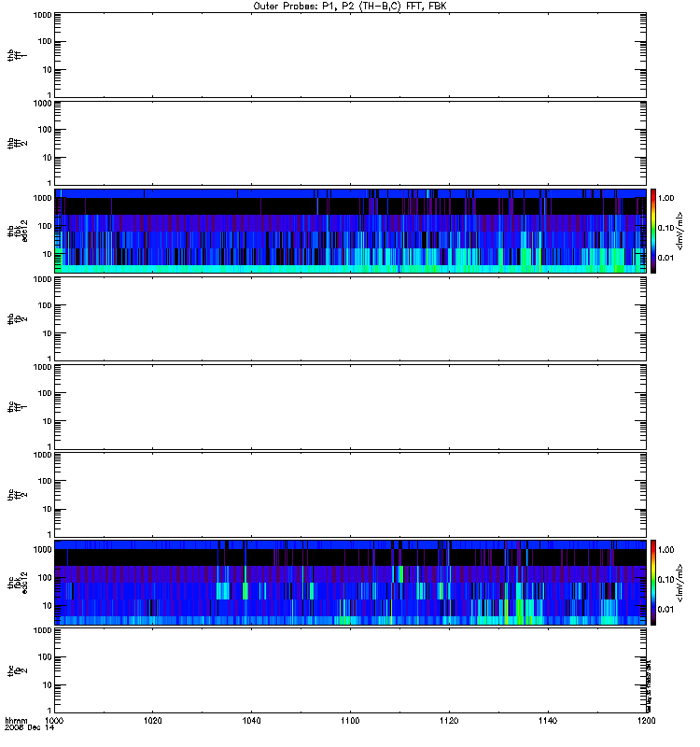Screen dimensions: 700x747
Task: Click the 1120 time label on the x-axis
Action: pyautogui.click(x=449, y=721)
